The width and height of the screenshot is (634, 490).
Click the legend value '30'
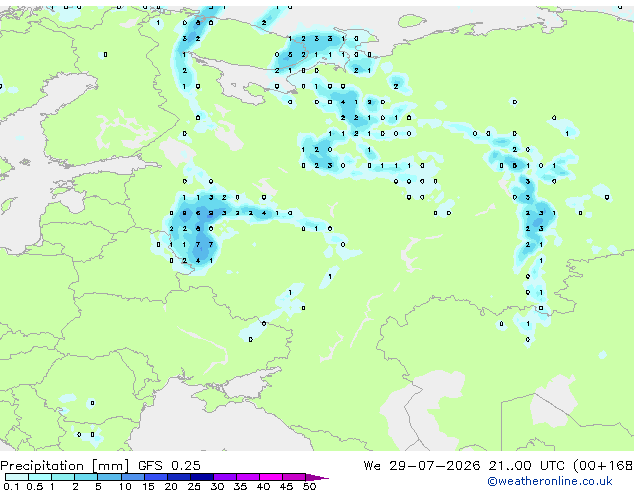pos(217,486)
